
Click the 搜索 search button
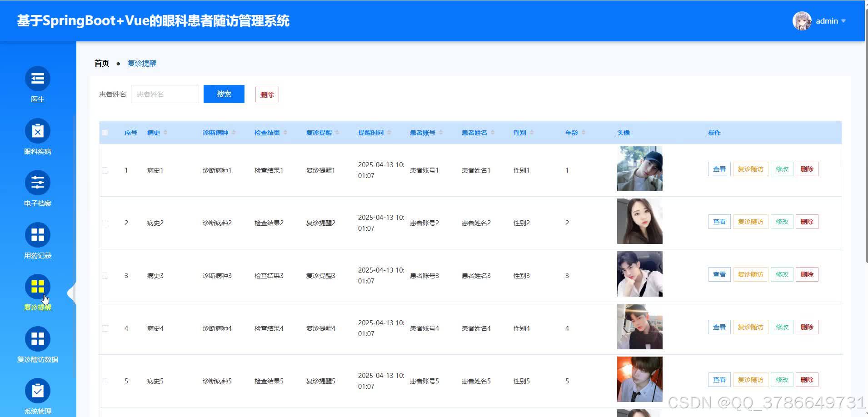224,94
